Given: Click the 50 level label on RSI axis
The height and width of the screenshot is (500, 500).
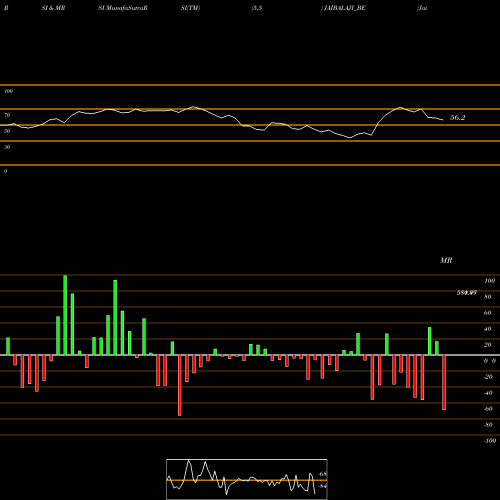Looking at the screenshot, I should point(7,131).
